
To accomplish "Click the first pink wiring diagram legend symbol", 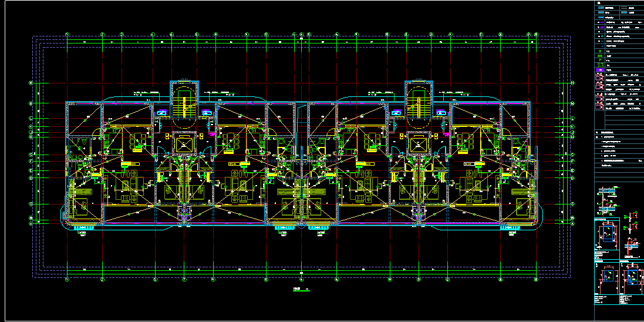I will [x=599, y=76].
